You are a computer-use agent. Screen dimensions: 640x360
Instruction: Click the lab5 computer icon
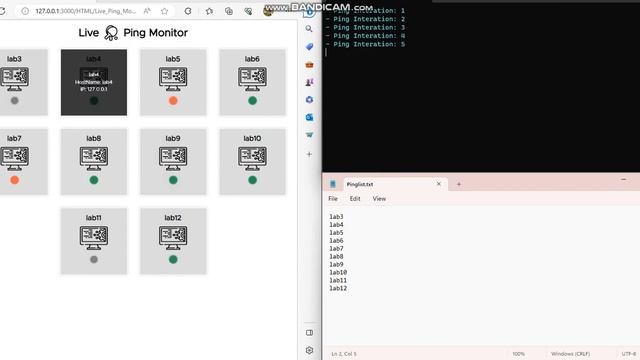(x=173, y=79)
